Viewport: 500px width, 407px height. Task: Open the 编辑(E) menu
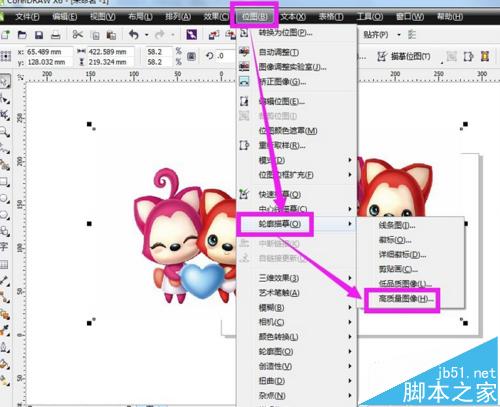[65, 16]
